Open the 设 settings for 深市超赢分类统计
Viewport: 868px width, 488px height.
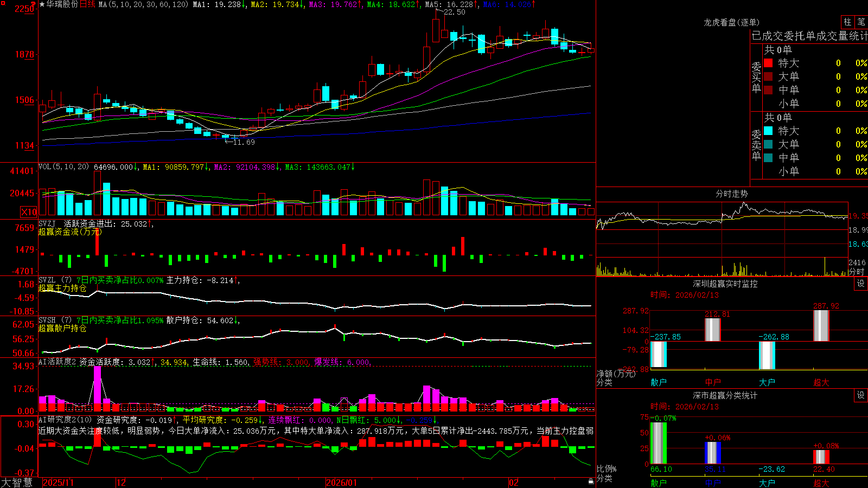[861, 395]
